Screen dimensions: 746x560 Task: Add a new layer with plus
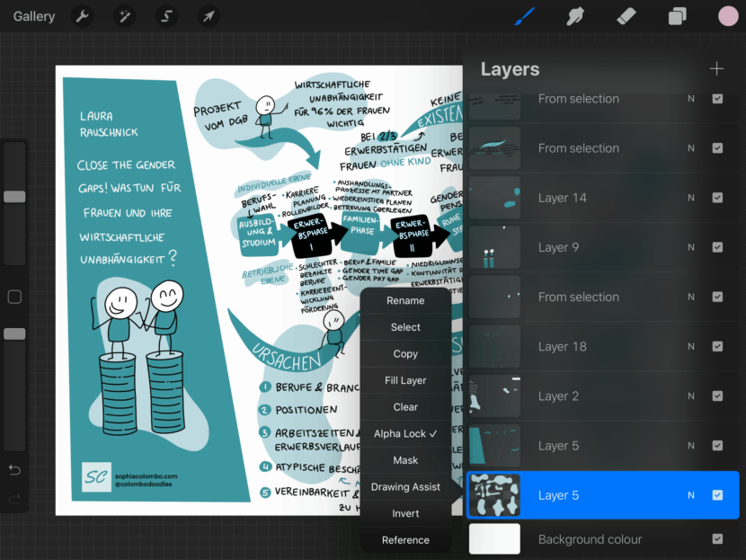tap(716, 69)
